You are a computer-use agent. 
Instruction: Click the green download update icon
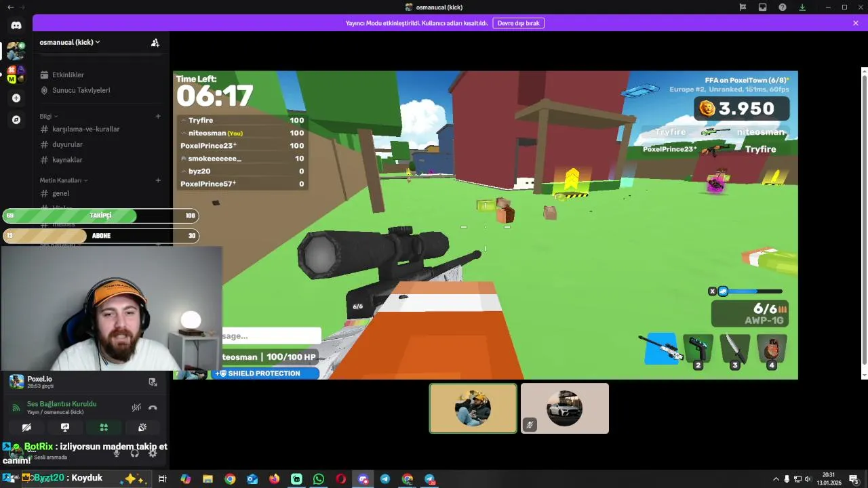pos(802,7)
